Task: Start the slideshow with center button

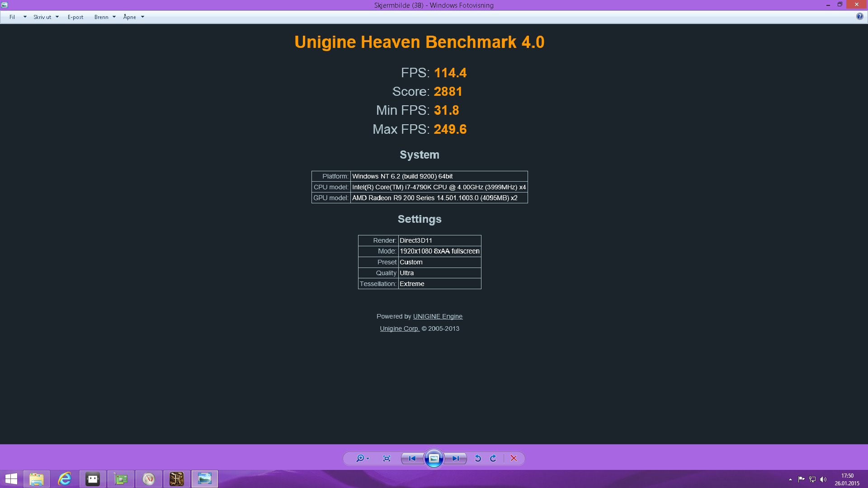Action: (x=434, y=458)
